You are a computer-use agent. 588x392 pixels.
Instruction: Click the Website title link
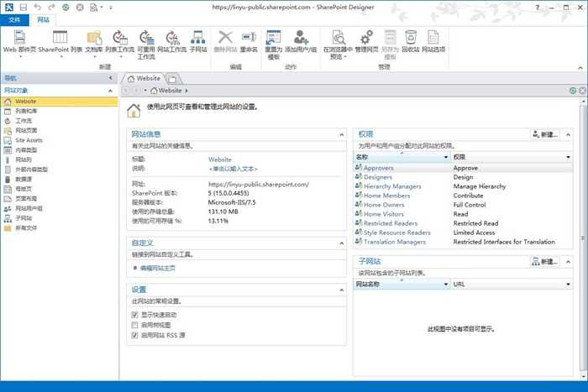click(x=220, y=159)
